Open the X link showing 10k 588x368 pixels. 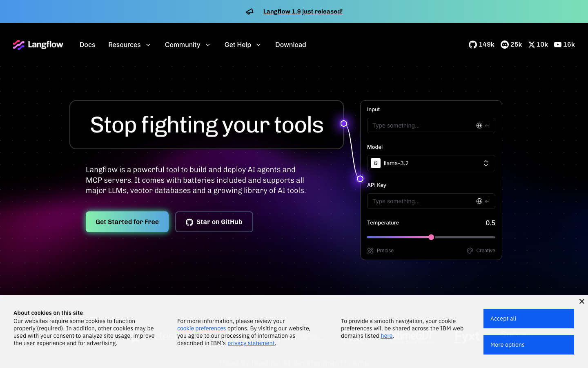tap(538, 45)
